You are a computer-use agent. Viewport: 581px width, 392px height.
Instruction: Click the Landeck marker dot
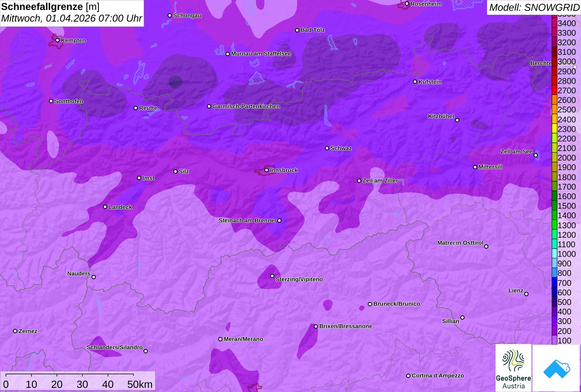coord(105,207)
